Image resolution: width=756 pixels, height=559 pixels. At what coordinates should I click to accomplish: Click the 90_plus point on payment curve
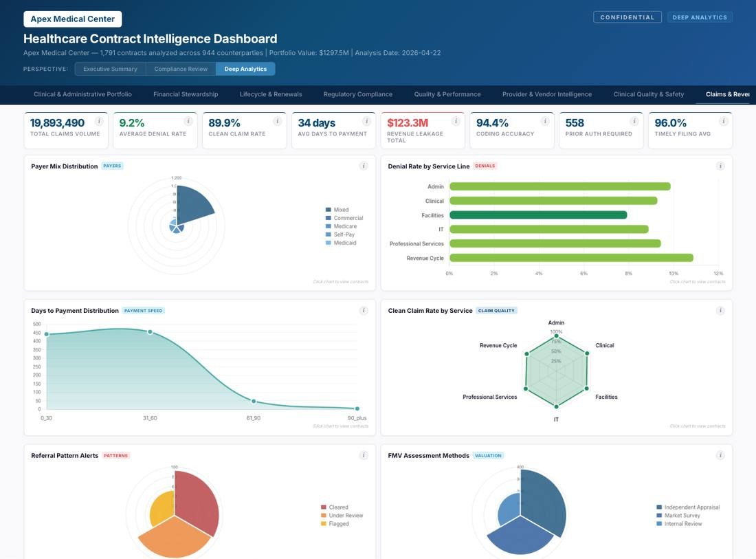357,408
